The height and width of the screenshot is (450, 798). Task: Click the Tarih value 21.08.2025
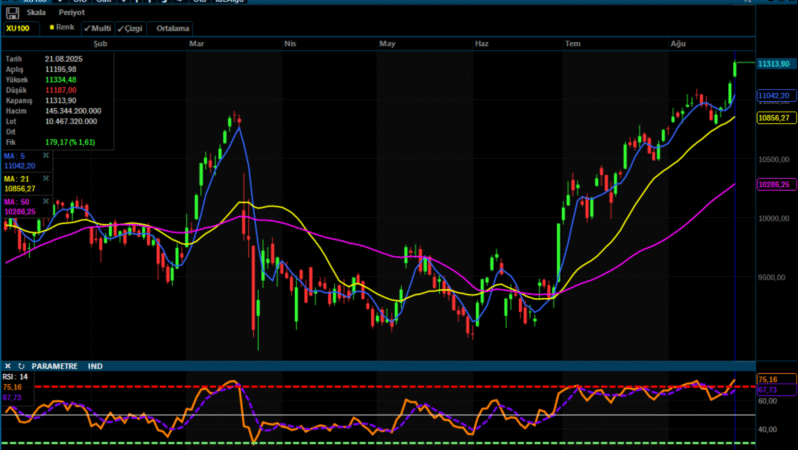coord(64,59)
